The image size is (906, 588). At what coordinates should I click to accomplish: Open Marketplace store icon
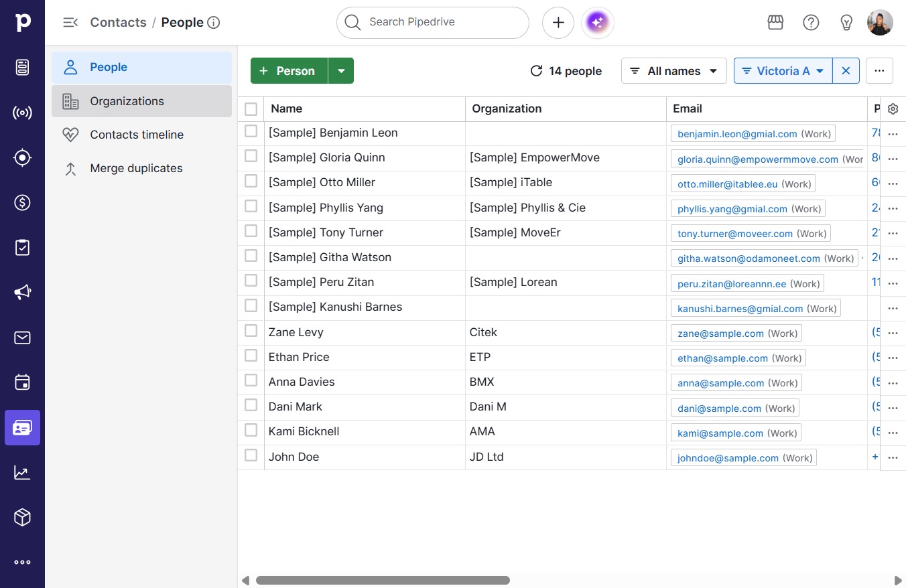pyautogui.click(x=775, y=23)
